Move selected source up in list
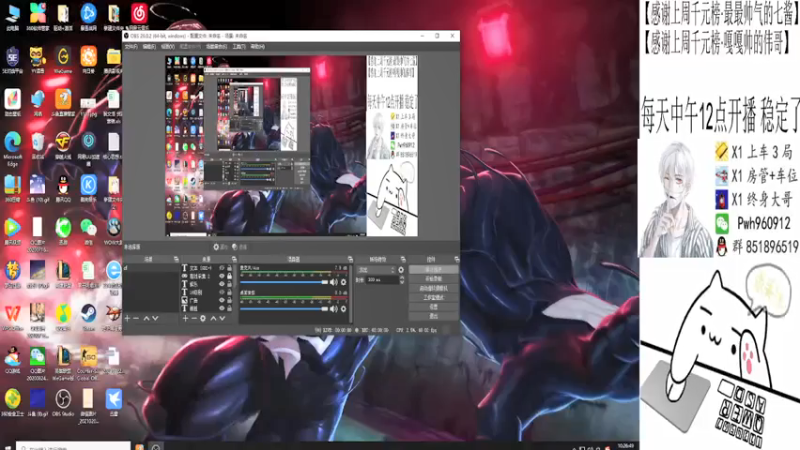Image resolution: width=800 pixels, height=450 pixels. click(213, 318)
